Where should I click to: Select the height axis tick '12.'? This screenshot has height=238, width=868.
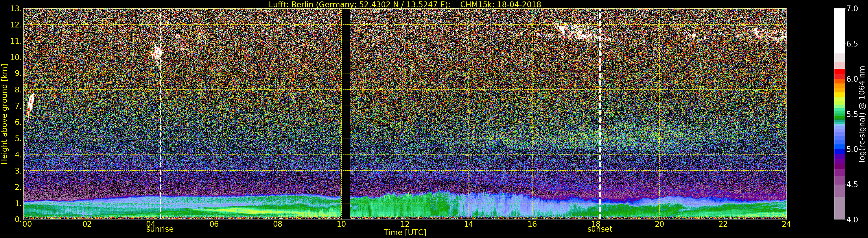[x=16, y=25]
